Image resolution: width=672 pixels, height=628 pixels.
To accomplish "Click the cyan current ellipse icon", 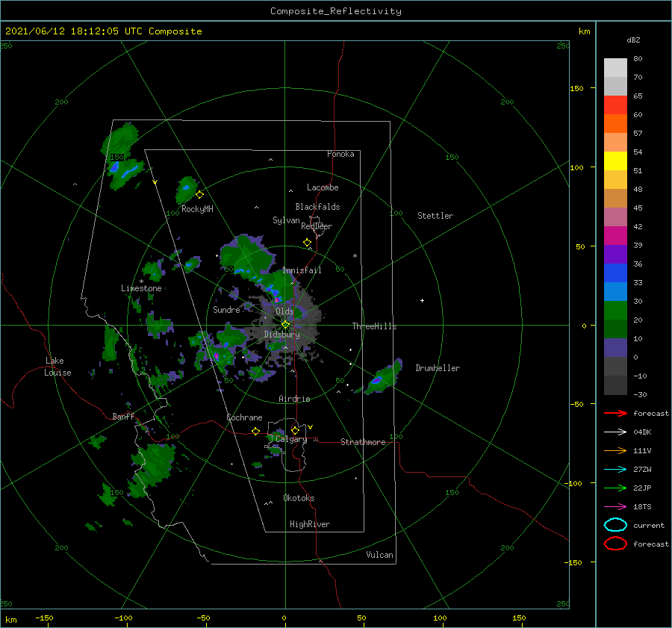I will 615,525.
